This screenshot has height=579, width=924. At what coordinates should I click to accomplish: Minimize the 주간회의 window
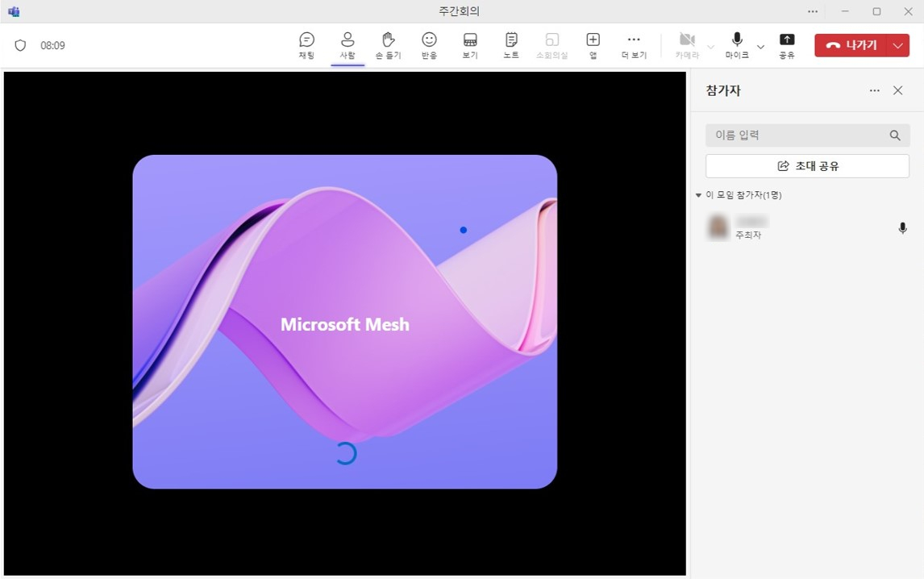845,11
